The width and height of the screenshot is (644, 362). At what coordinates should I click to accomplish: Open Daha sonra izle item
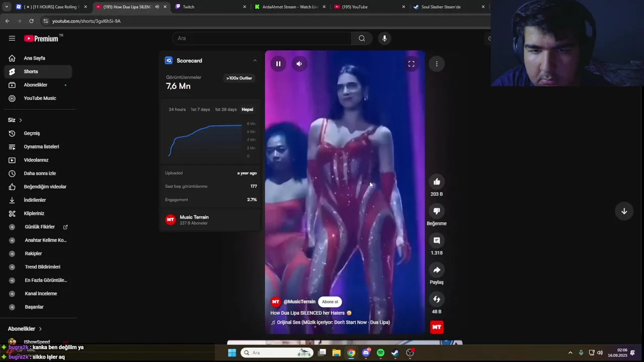[x=38, y=173]
